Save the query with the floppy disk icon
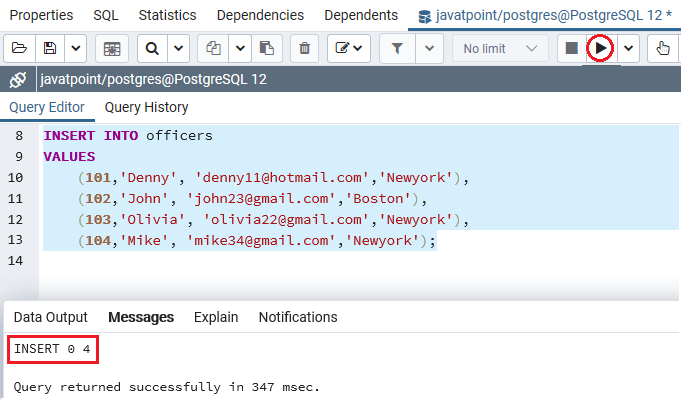 tap(49, 48)
